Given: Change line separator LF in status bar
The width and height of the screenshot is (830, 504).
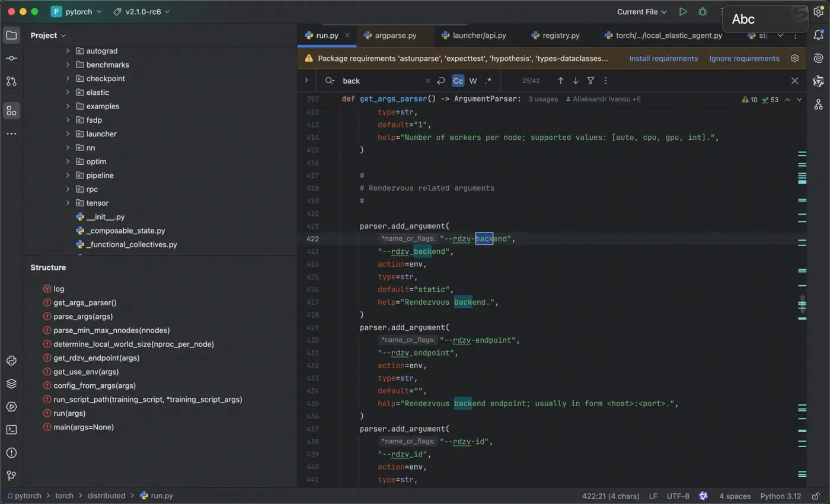Looking at the screenshot, I should tap(653, 496).
